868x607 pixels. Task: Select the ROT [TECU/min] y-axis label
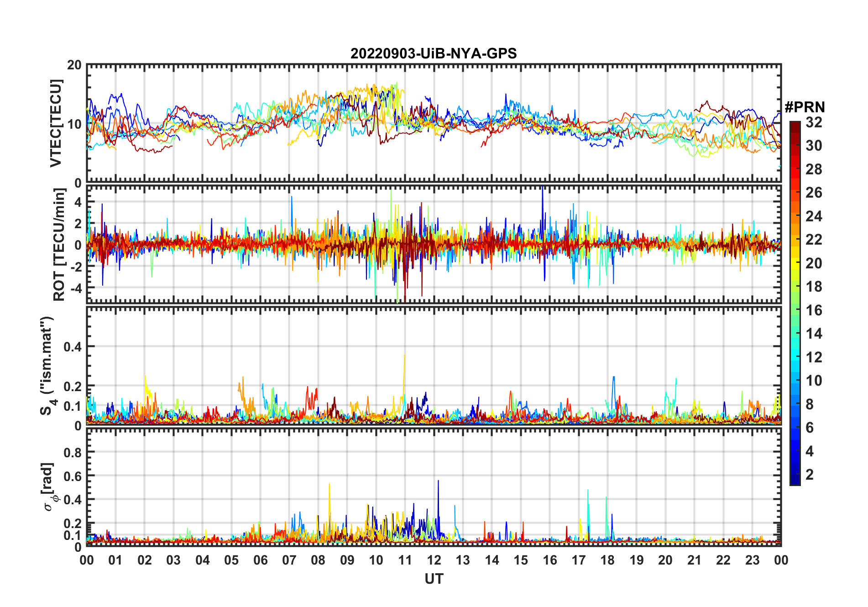(x=59, y=245)
